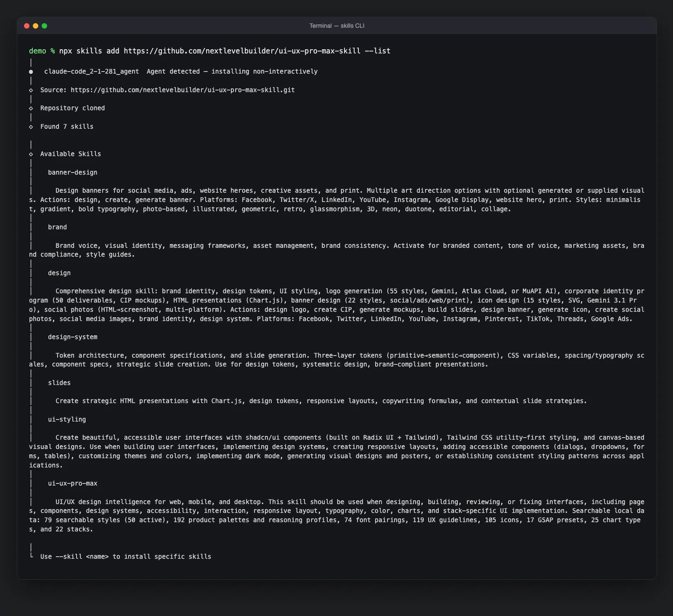Viewport: 673px width, 616px height.
Task: Click the filled bullet before claude-code agent line
Action: [31, 72]
